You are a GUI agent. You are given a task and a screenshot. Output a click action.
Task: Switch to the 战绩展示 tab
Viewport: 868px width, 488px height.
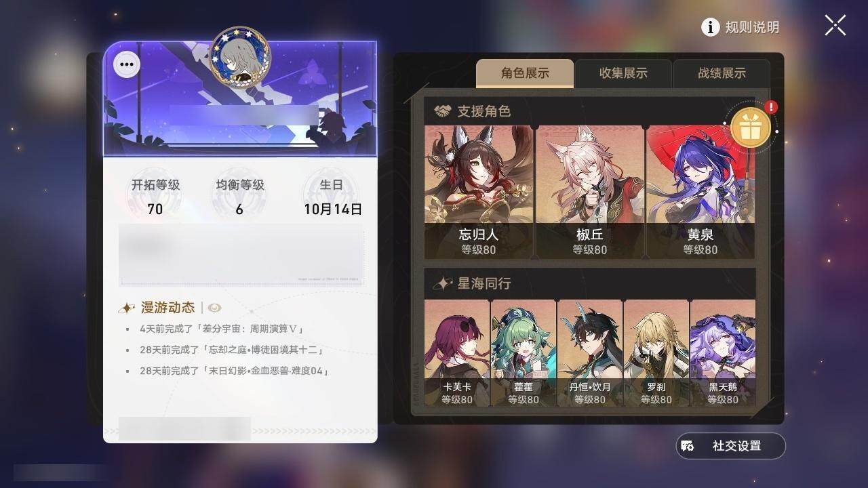tap(722, 73)
